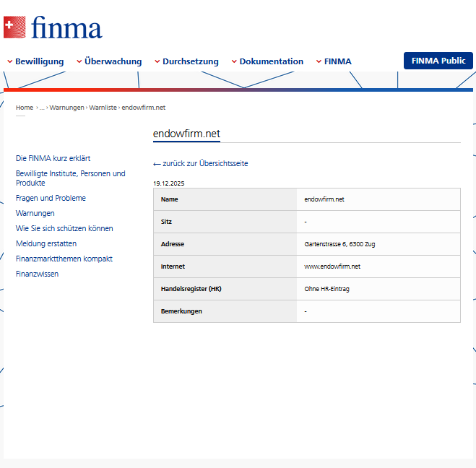Open Bewilligte Institute, Personen und Produkte

(x=71, y=178)
